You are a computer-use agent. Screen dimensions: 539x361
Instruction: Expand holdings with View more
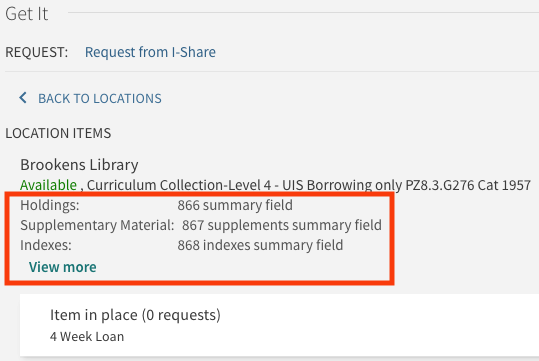pos(63,267)
